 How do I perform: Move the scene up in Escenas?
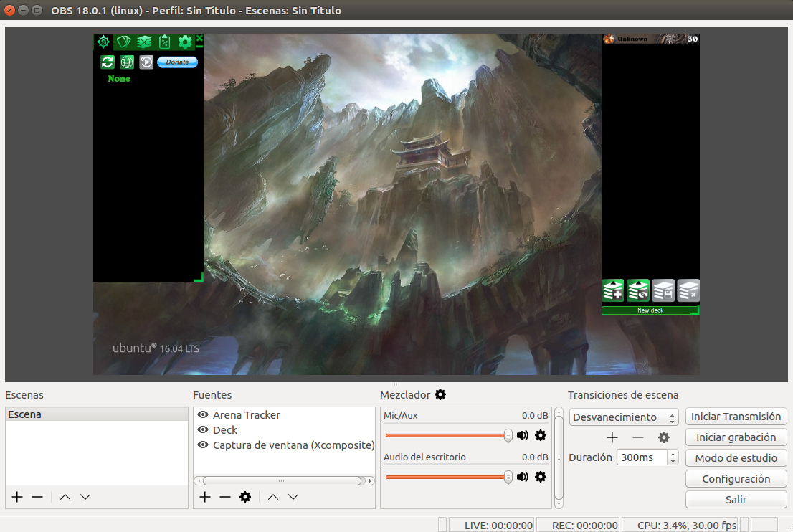coord(65,497)
